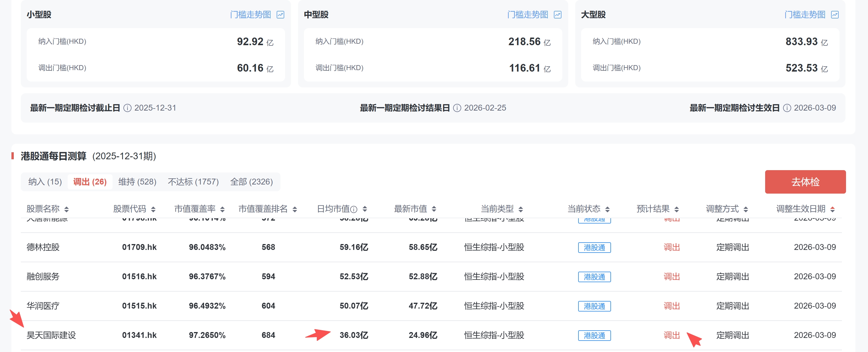Click info icon beside 最新一期定期检讨截止日
Image resolution: width=868 pixels, height=352 pixels.
point(127,108)
